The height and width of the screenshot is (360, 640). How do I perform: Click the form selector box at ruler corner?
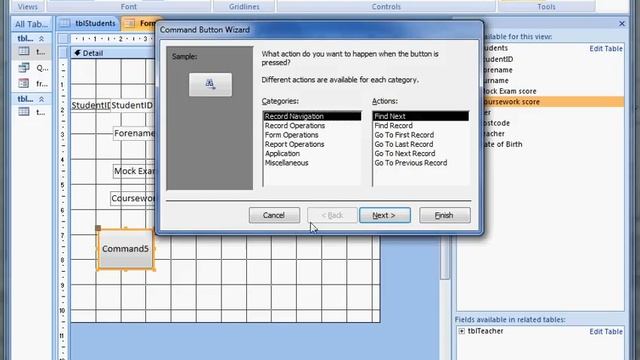(63, 39)
